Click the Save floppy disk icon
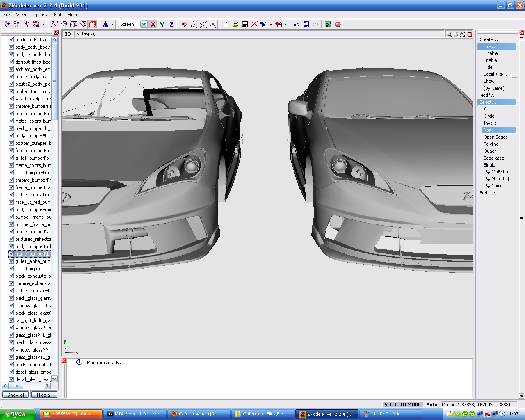Image resolution: width=525 pixels, height=420 pixels. 245,25
